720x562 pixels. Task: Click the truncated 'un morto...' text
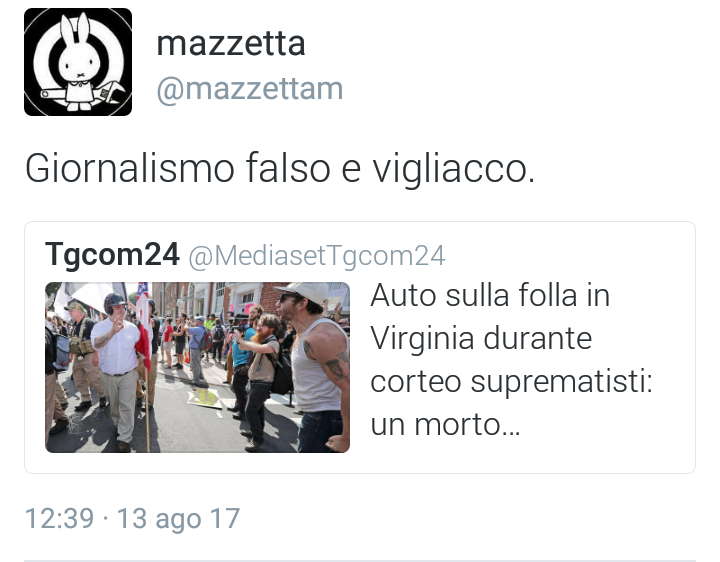[x=445, y=425]
